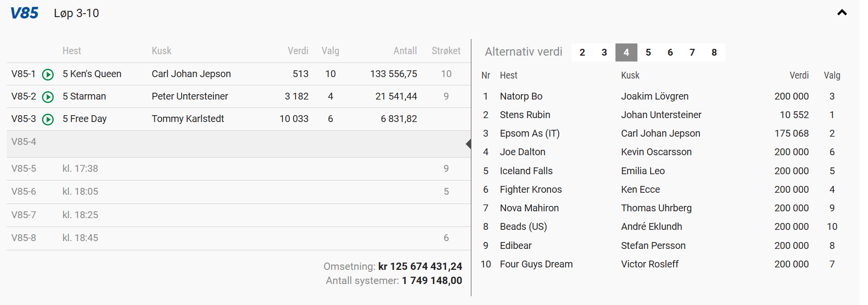Select alternative value tab 5
The image size is (868, 305).
point(648,52)
